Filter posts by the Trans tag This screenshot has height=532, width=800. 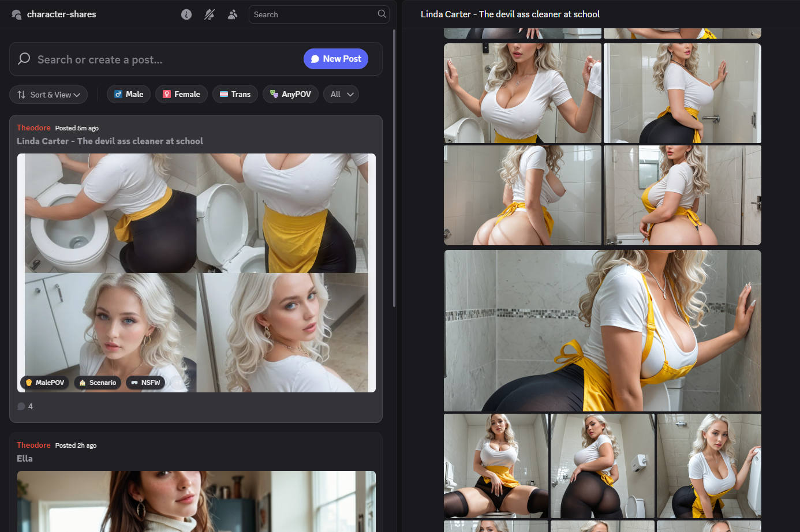pos(235,94)
